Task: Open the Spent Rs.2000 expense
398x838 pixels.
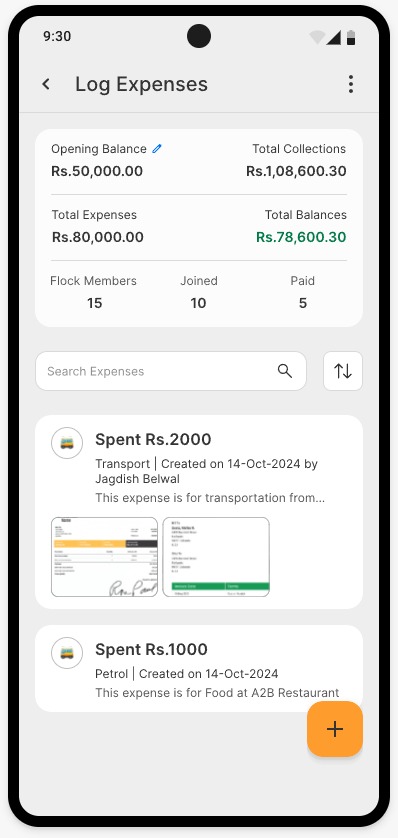Action: pyautogui.click(x=199, y=512)
